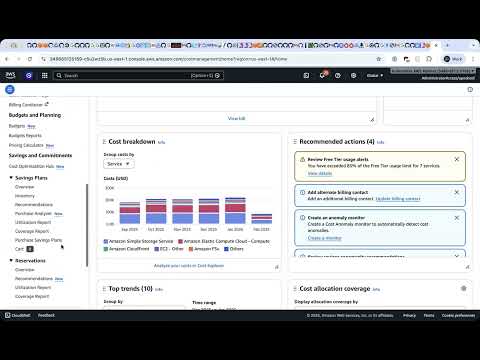Open the help question mark icon
The width and height of the screenshot is (480, 360).
(338, 76)
